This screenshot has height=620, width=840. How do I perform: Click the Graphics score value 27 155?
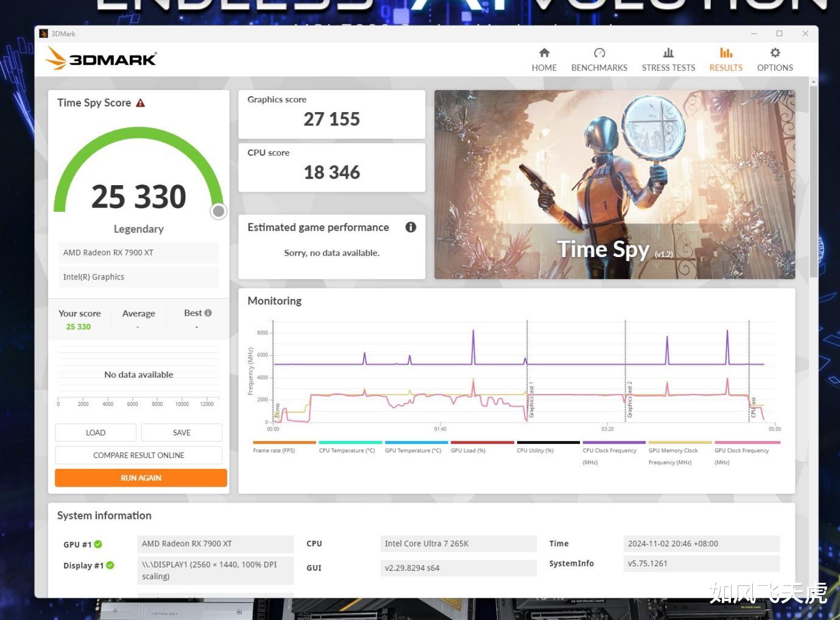coord(332,119)
